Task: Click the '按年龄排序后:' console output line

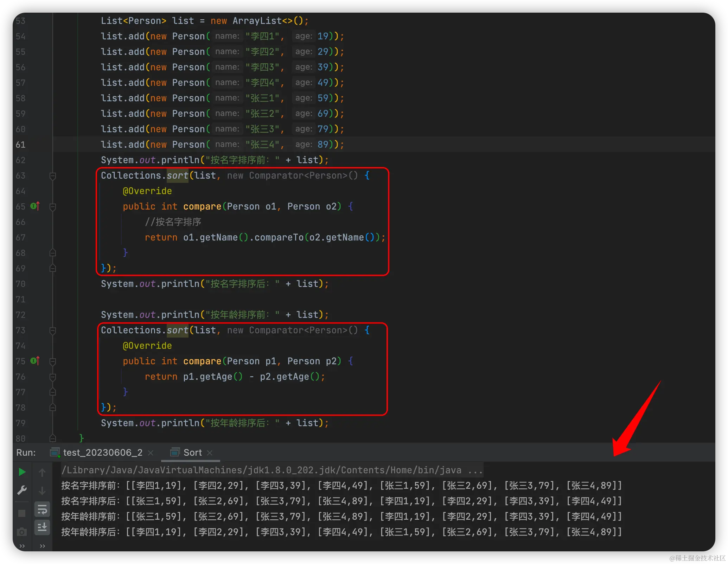Action: pos(341,532)
